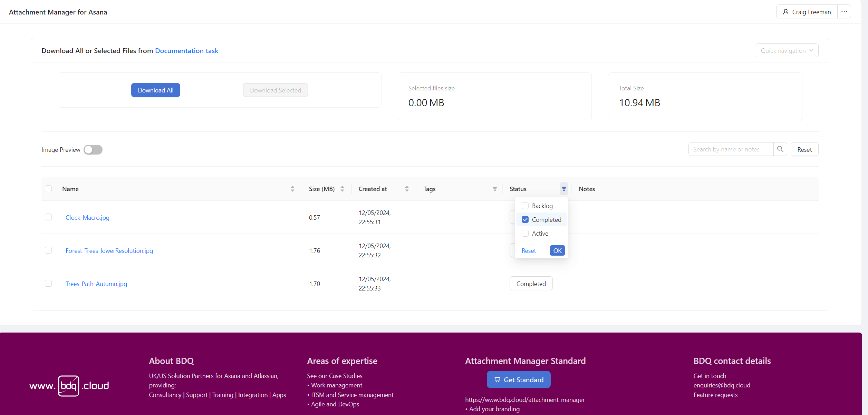Viewport: 868px width, 415px height.
Task: Click the search magnifier icon
Action: pos(780,149)
